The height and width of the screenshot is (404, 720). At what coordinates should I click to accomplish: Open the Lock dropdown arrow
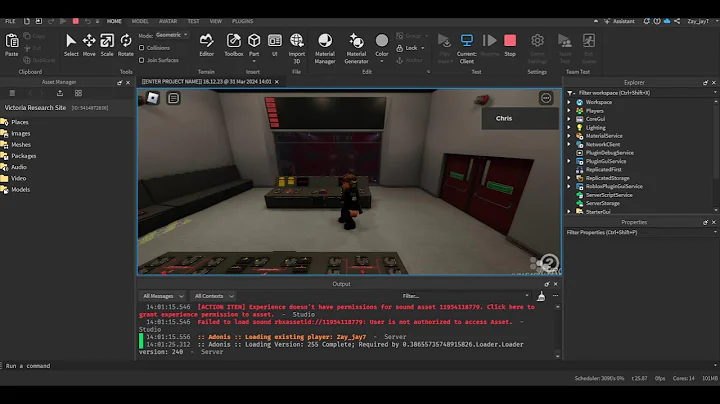click(422, 48)
